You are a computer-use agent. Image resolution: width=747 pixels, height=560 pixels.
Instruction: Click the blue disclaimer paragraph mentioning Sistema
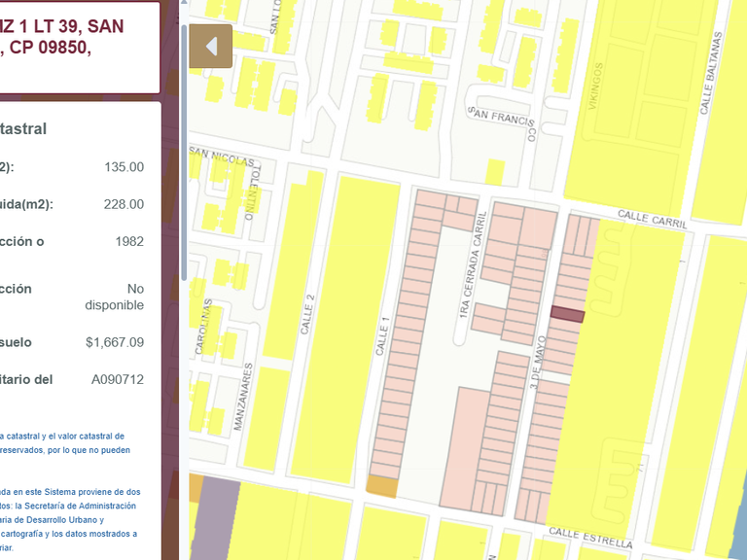tap(70, 519)
